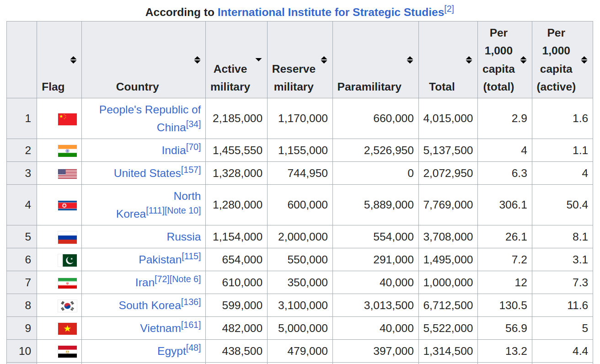
Task: Select North Korea's per capita 306.1
Action: [513, 205]
